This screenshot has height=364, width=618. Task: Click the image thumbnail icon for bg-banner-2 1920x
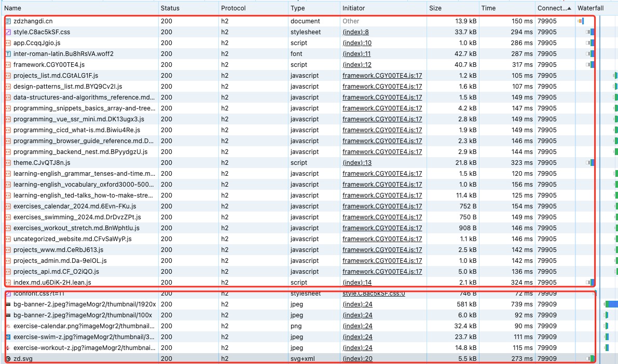pos(8,304)
